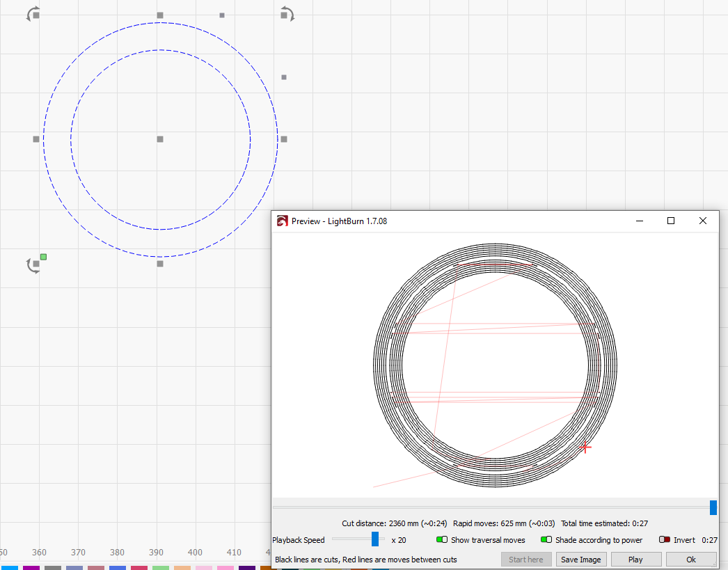728x570 pixels.
Task: Click the preview progress slider handle
Action: [x=713, y=507]
